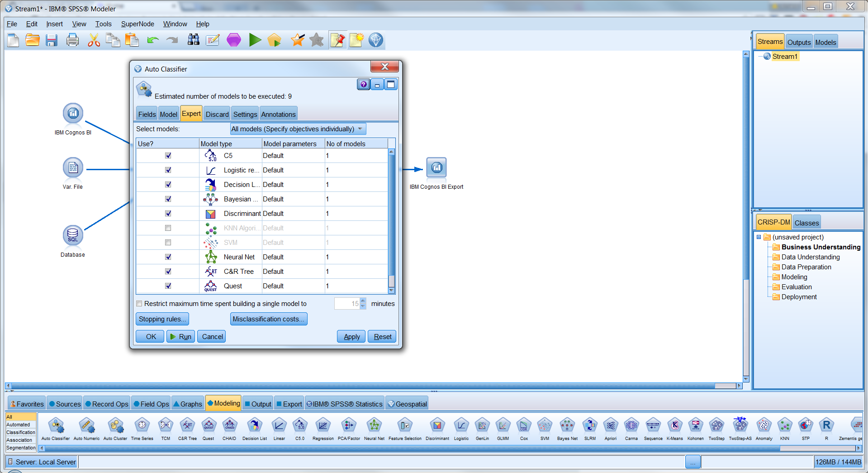Click the Stopping rules button

tap(162, 319)
